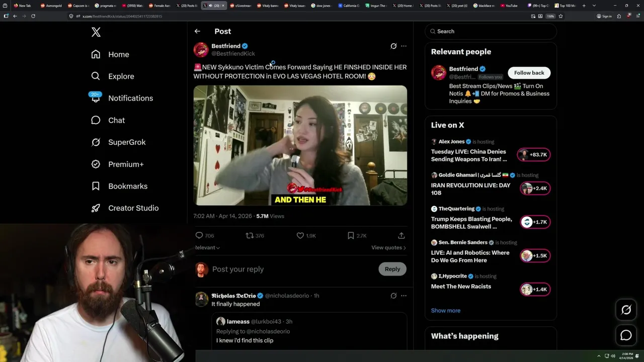Switch to the Asmongold tab

click(x=51, y=6)
